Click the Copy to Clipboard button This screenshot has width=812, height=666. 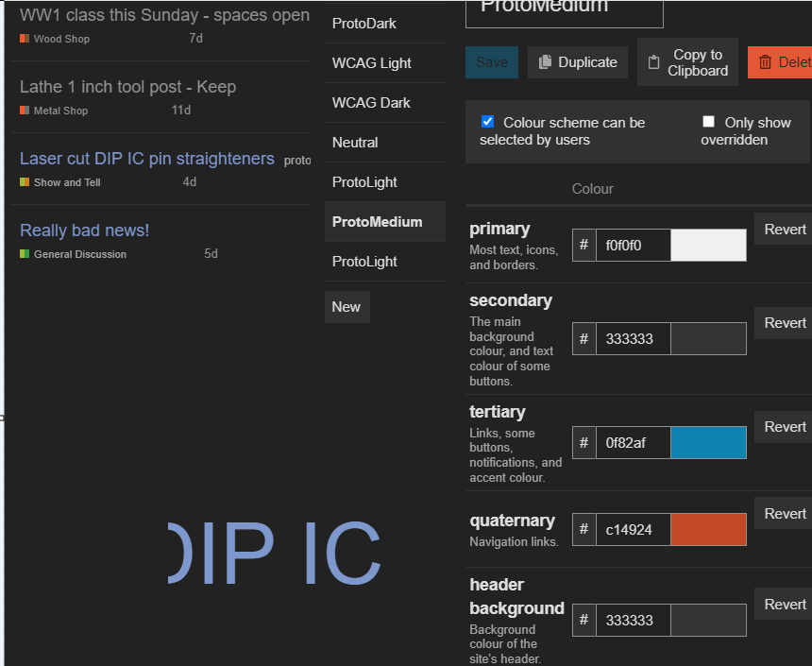(687, 62)
